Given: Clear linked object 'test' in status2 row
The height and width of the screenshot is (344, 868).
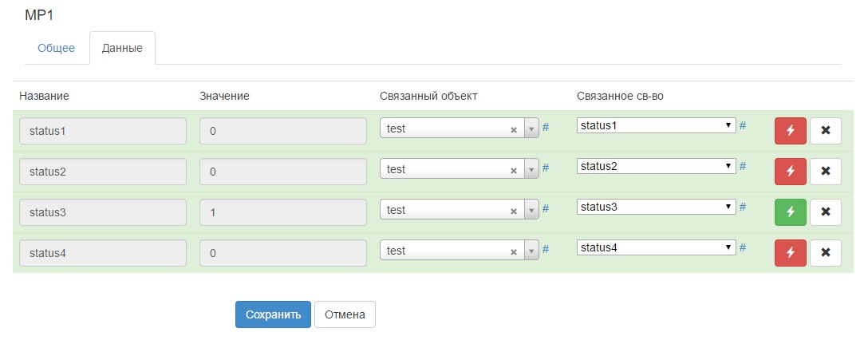Looking at the screenshot, I should coord(513,170).
